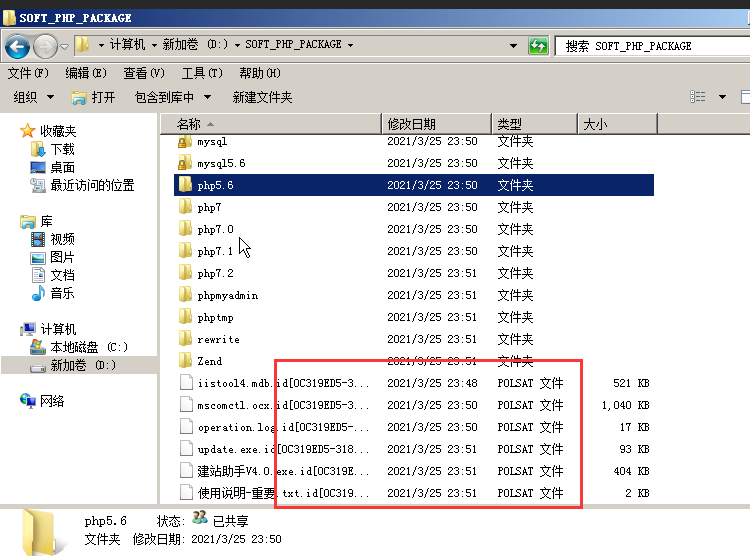This screenshot has width=750, height=556.
Task: Click the Back navigation arrow button
Action: pyautogui.click(x=17, y=45)
